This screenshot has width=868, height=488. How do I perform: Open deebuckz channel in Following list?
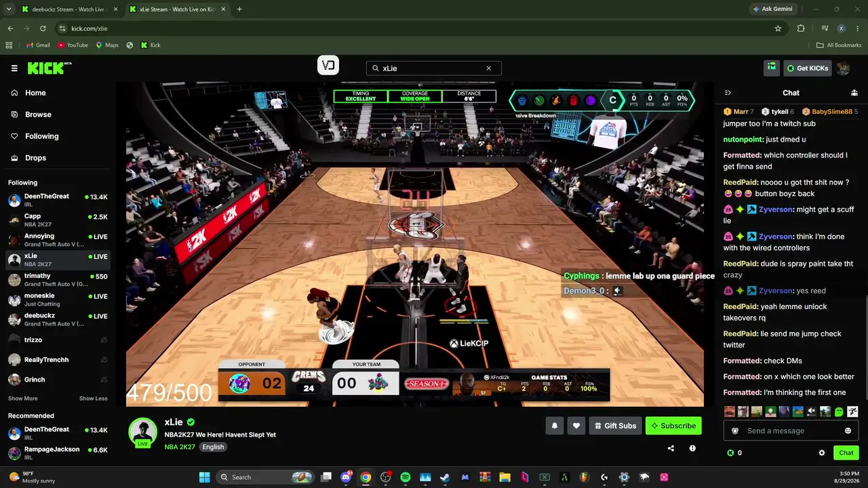58,319
